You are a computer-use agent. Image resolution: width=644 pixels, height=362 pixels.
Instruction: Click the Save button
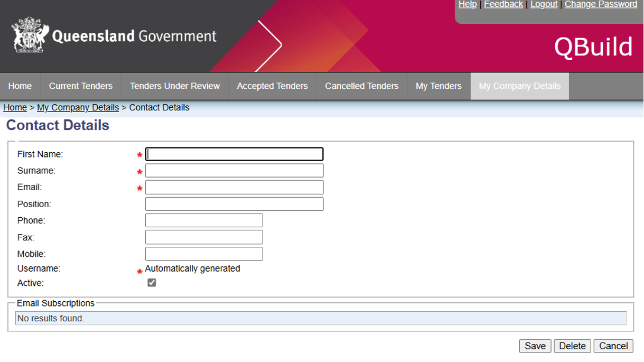pyautogui.click(x=535, y=346)
